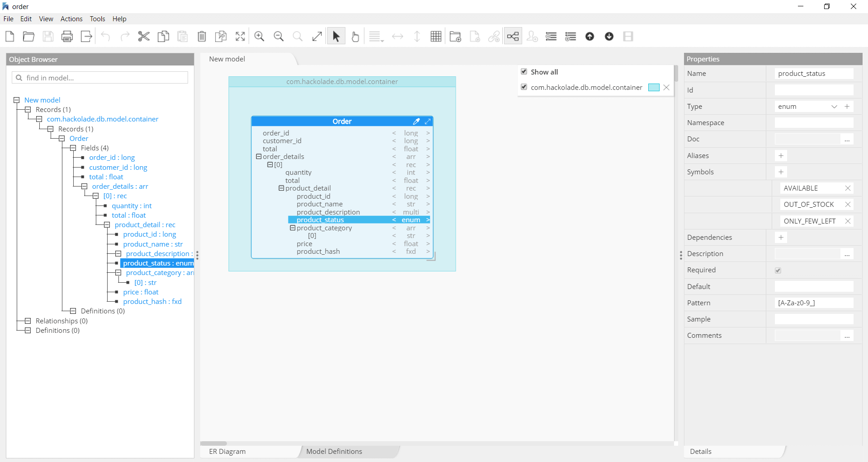Toggle the Show all checkbox
This screenshot has width=868, height=462.
[524, 72]
